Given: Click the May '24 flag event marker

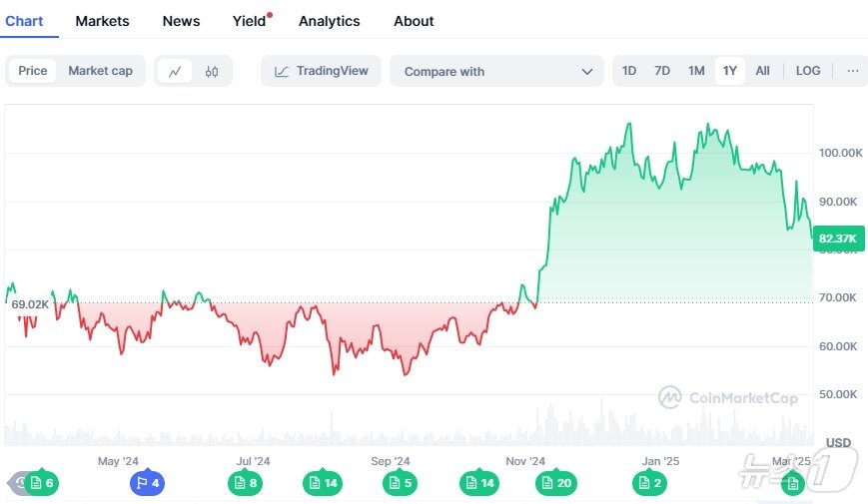Looking at the screenshot, I should pos(146,483).
